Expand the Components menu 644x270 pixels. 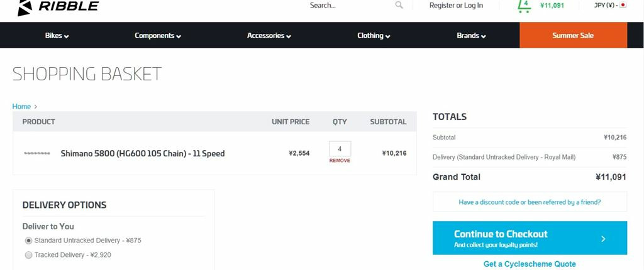click(158, 35)
